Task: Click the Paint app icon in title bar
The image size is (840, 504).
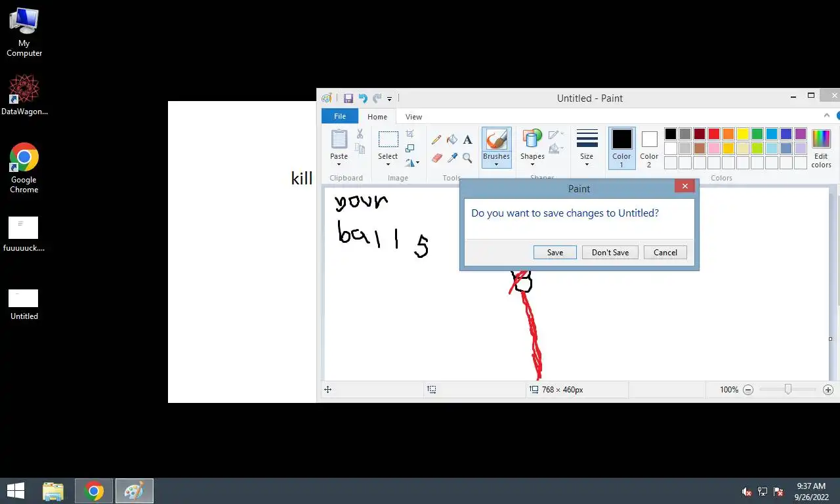Action: (x=327, y=98)
